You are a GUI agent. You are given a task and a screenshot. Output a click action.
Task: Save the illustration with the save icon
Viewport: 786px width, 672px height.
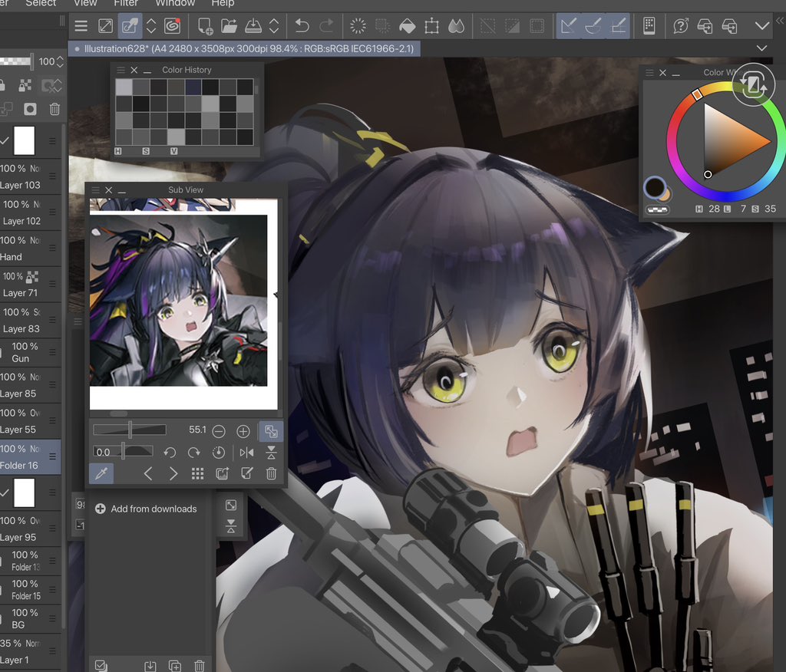[253, 25]
